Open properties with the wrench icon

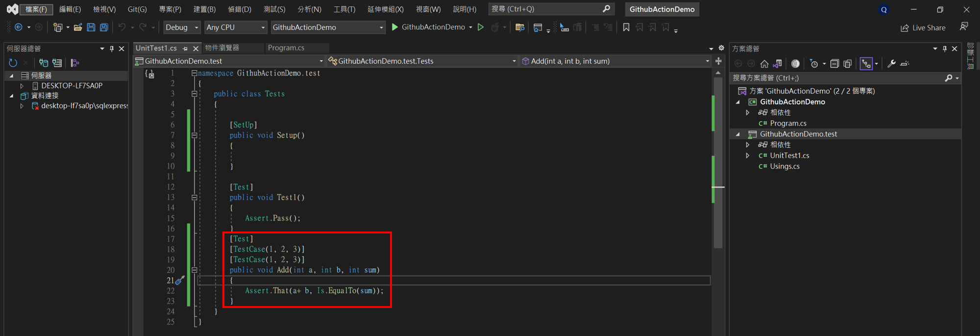tap(891, 64)
